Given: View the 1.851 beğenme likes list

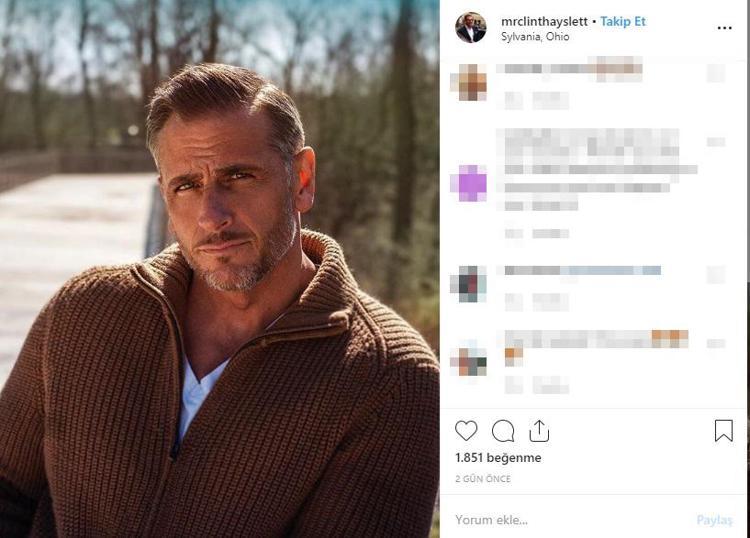Looking at the screenshot, I should pos(498,458).
